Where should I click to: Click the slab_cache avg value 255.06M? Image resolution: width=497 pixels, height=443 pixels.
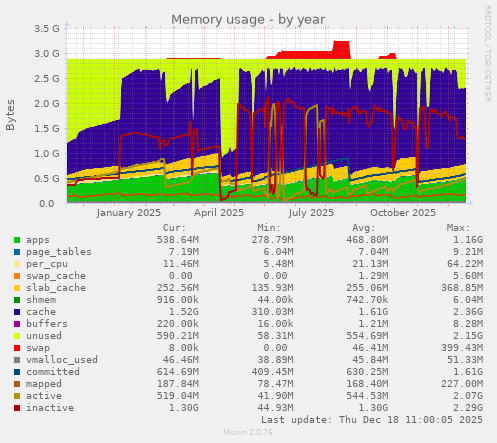[367, 288]
